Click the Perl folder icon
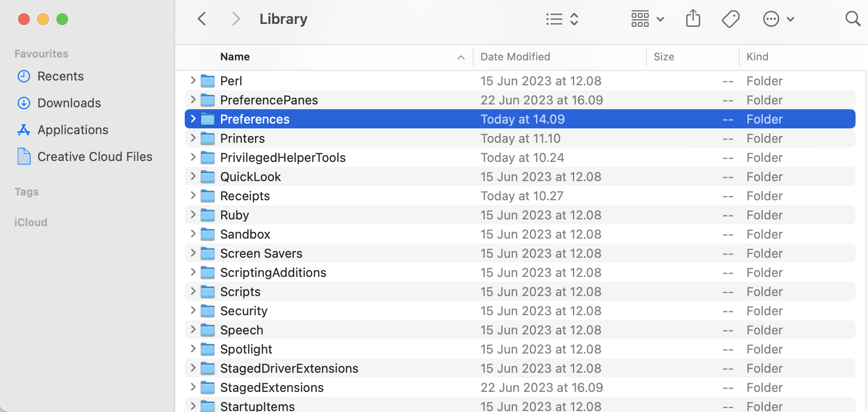 click(208, 81)
